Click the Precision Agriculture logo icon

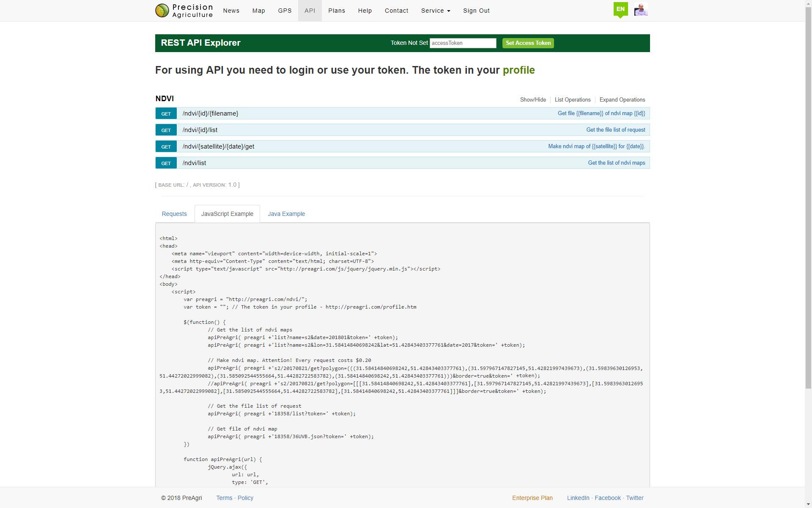pos(162,10)
